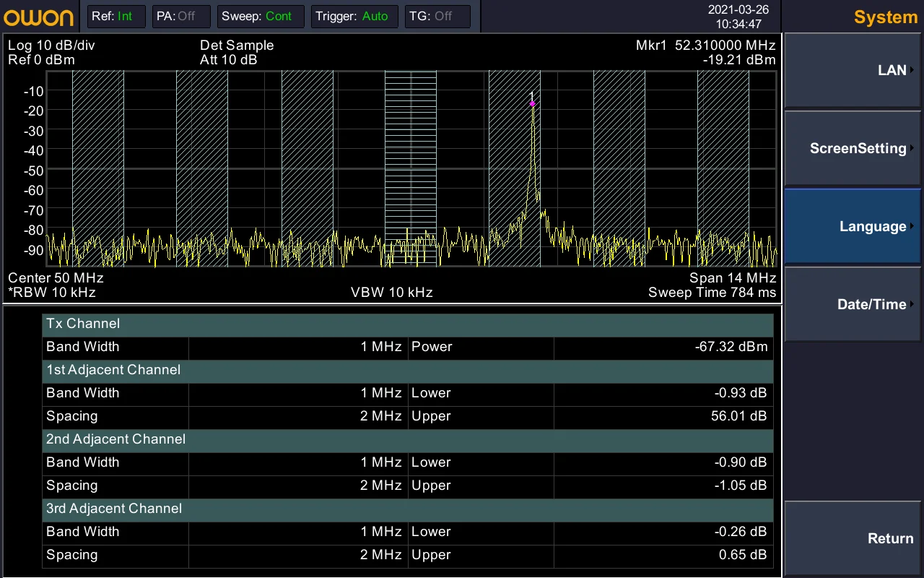924x578 pixels.
Task: Click the Att 10 dB attenuation label
Action: (x=229, y=60)
